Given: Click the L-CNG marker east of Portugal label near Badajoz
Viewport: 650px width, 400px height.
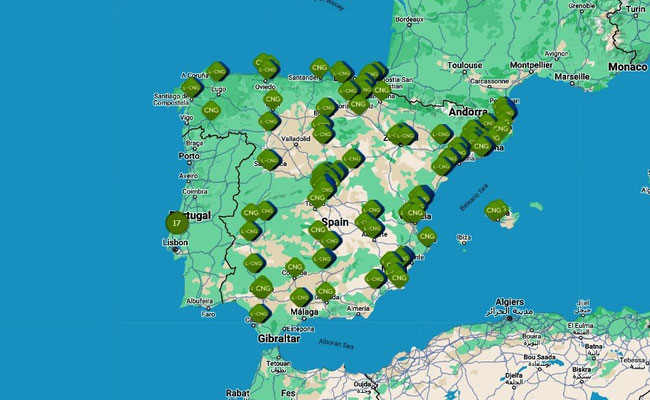Looking at the screenshot, I should pyautogui.click(x=250, y=231).
